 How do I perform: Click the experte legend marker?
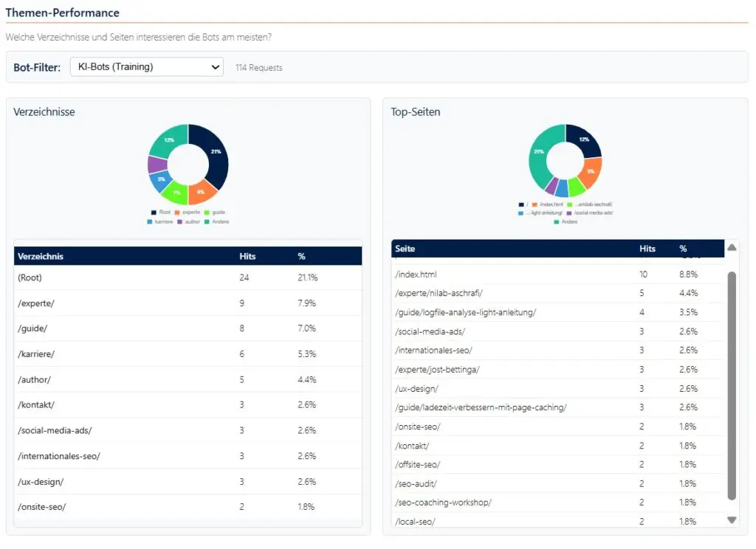pyautogui.click(x=176, y=212)
